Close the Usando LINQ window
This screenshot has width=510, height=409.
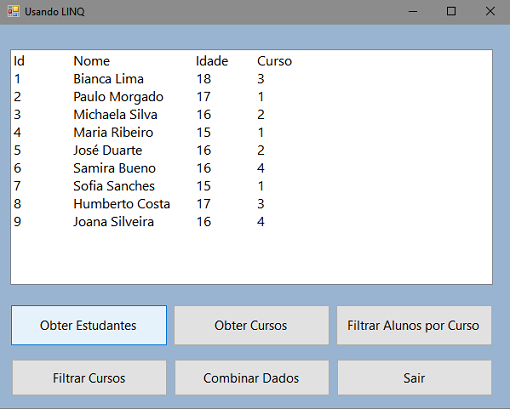(490, 12)
